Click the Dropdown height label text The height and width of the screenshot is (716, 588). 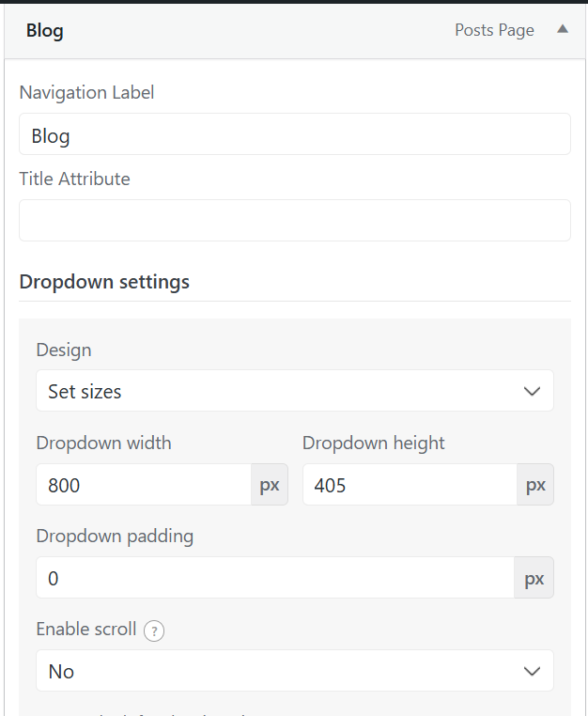coord(373,443)
